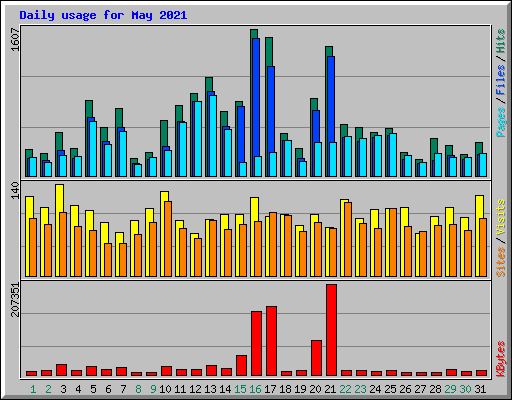Click the blue Files legend label
This screenshot has height=400, width=512.
[x=501, y=80]
